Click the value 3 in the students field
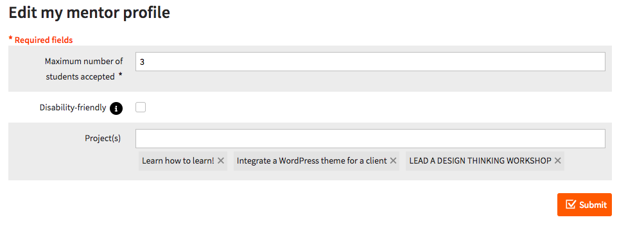644x231 pixels. [x=142, y=62]
